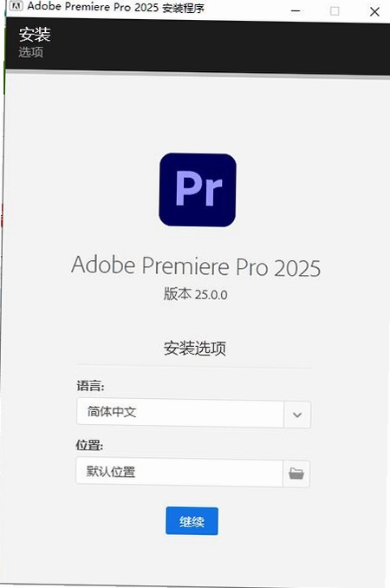Expand the language dropdown chevron

(x=297, y=415)
